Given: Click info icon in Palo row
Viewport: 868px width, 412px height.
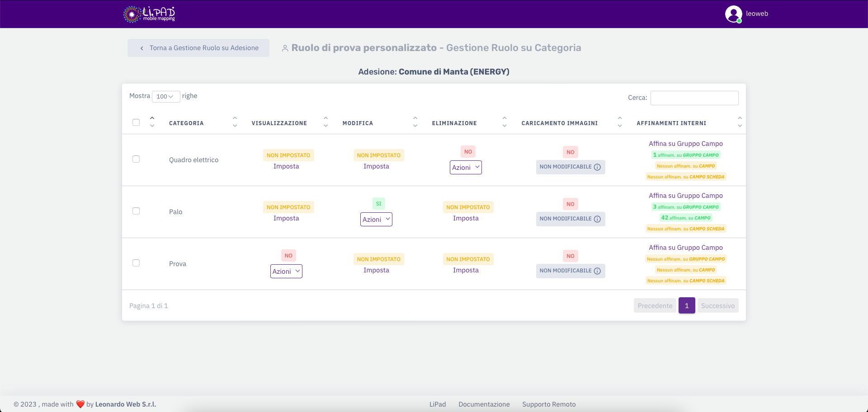Looking at the screenshot, I should click(x=597, y=219).
